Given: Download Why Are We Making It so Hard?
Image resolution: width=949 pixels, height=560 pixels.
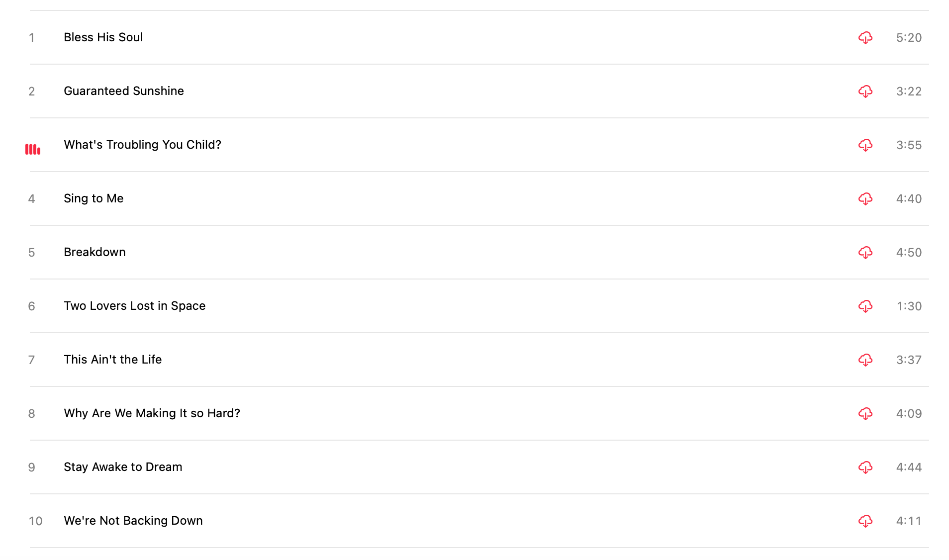Looking at the screenshot, I should 865,414.
